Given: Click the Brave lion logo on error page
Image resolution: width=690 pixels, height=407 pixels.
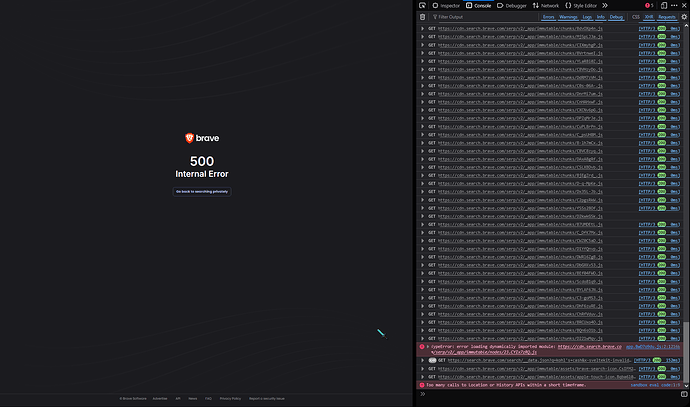Looking at the screenshot, I should [189, 138].
